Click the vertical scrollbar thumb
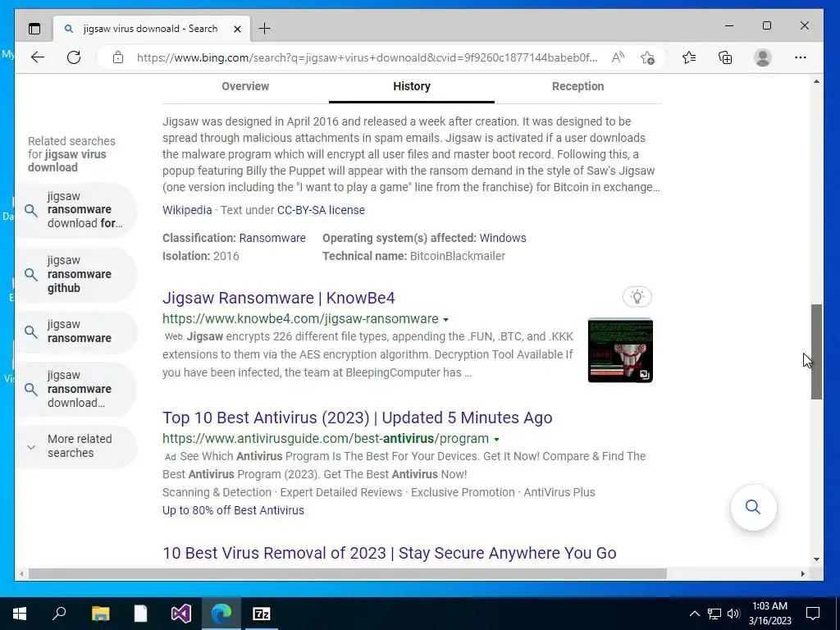This screenshot has width=840, height=630. pos(816,351)
